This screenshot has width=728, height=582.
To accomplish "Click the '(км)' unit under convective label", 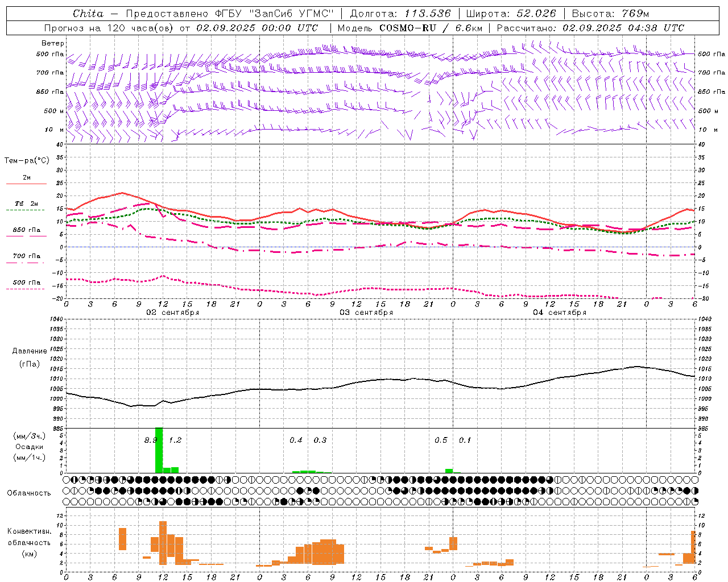I will point(29,554).
